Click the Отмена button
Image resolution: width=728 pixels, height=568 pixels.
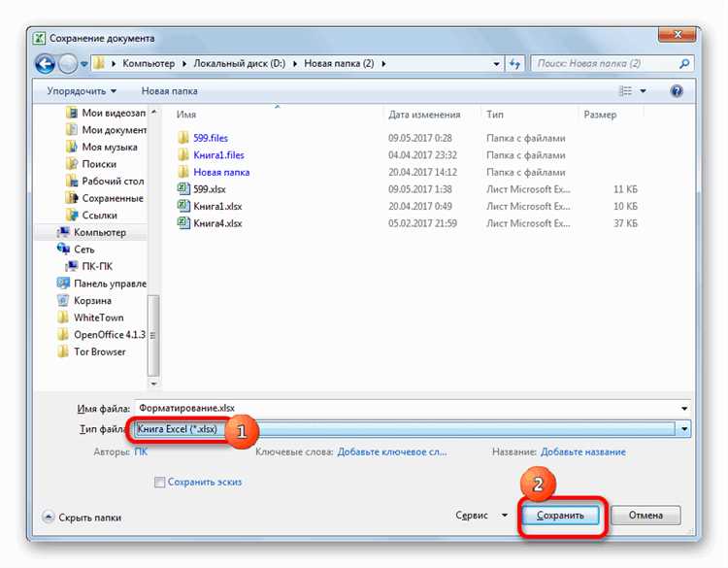[645, 516]
